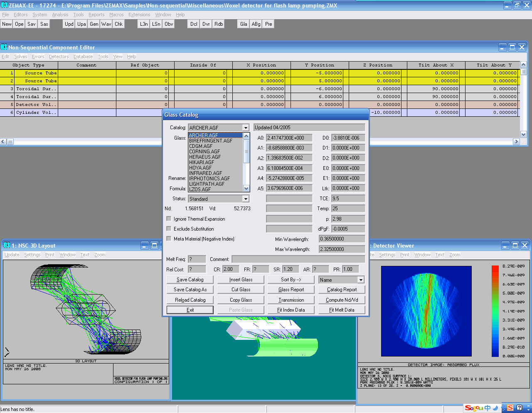Select row 5 Detector Vol object type
532x413 pixels.
tap(36, 104)
